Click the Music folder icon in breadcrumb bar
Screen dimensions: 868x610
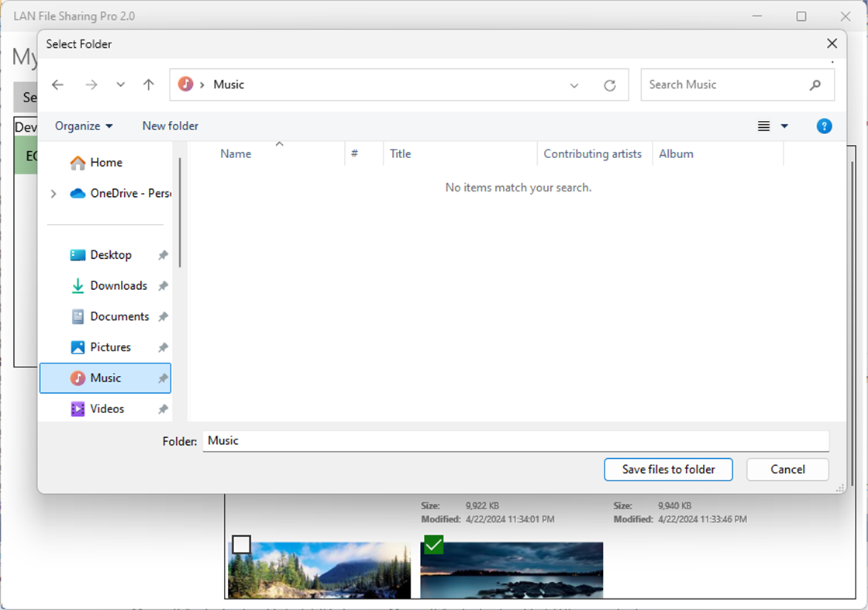point(184,84)
